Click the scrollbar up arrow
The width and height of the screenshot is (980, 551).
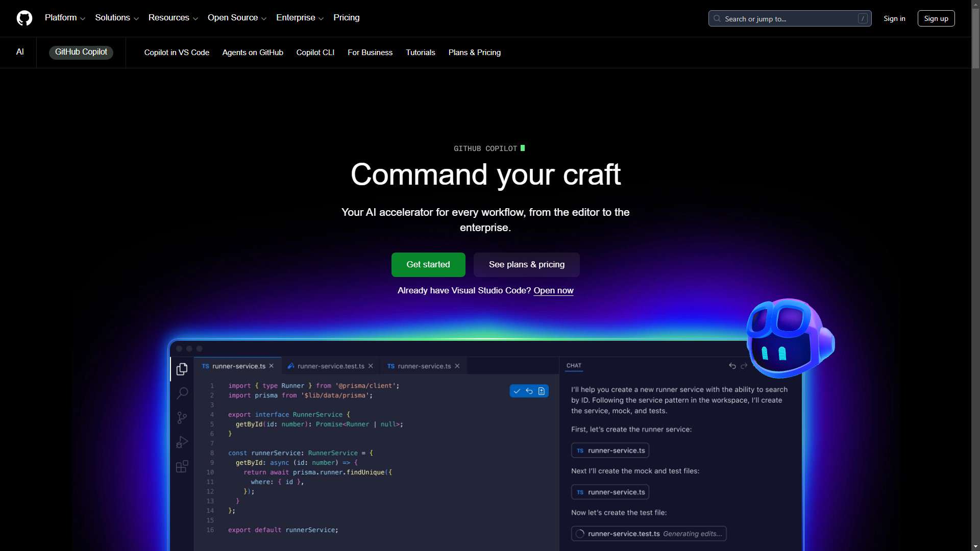[975, 4]
